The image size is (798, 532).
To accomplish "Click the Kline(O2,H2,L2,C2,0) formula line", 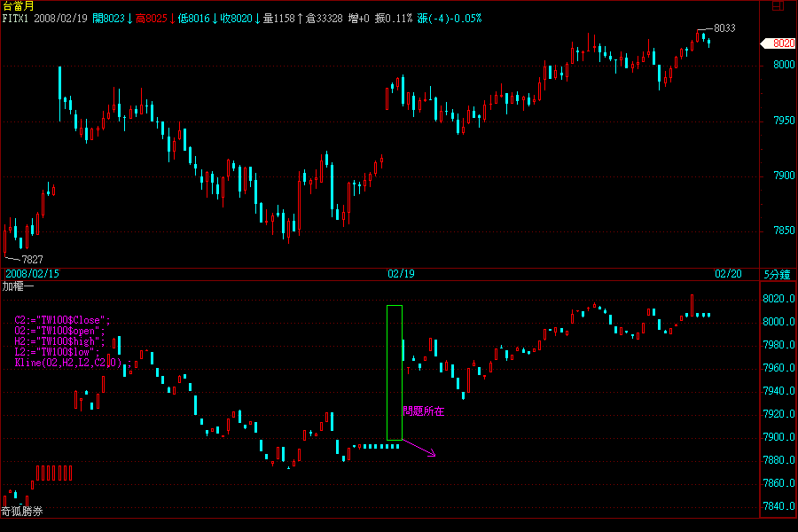I will [73, 362].
